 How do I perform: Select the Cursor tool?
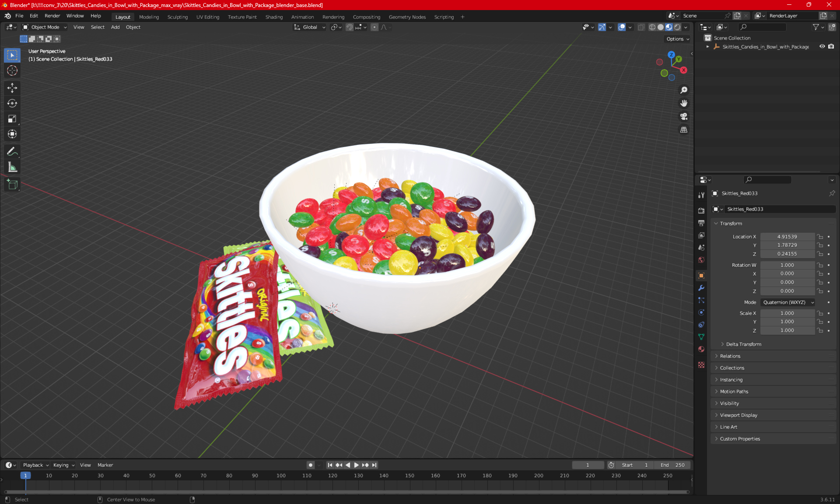pos(12,70)
